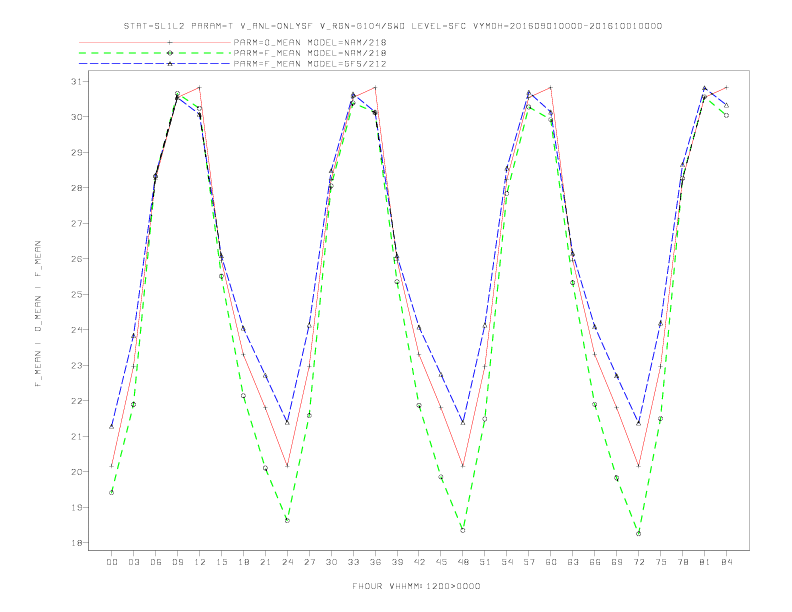
Task: Click y-axis tick label 26
Action: 77,259
